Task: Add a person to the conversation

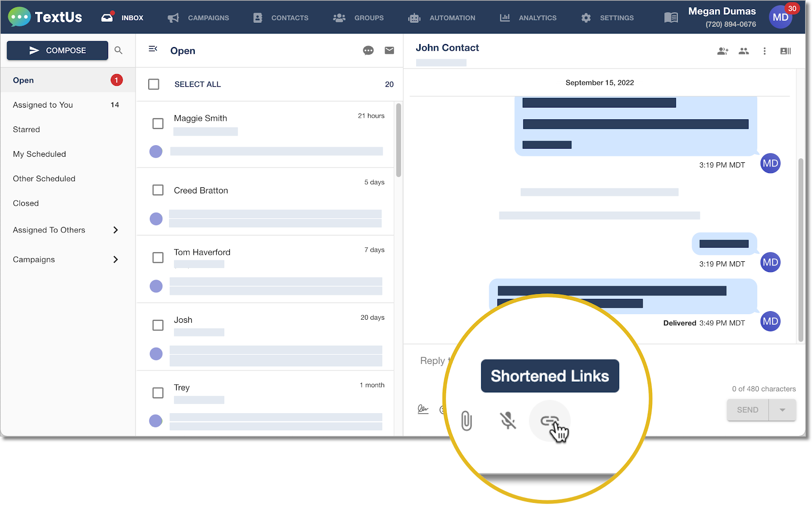Action: [723, 51]
